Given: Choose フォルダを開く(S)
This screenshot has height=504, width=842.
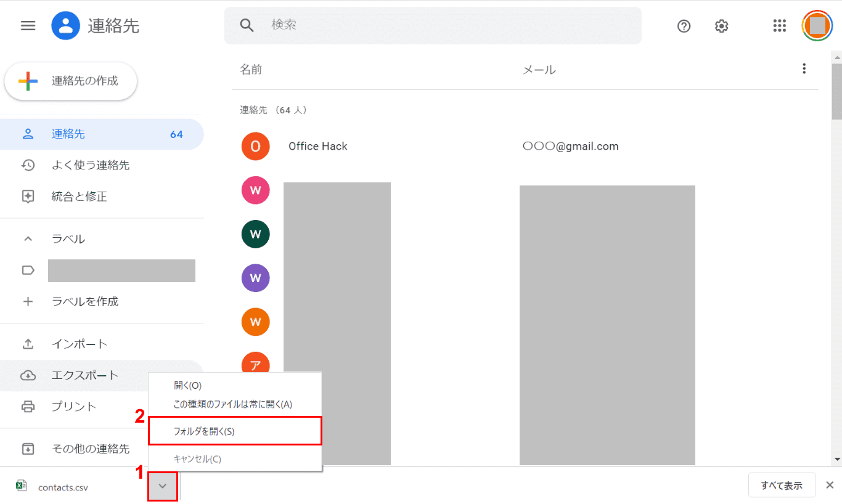Looking at the screenshot, I should click(235, 431).
